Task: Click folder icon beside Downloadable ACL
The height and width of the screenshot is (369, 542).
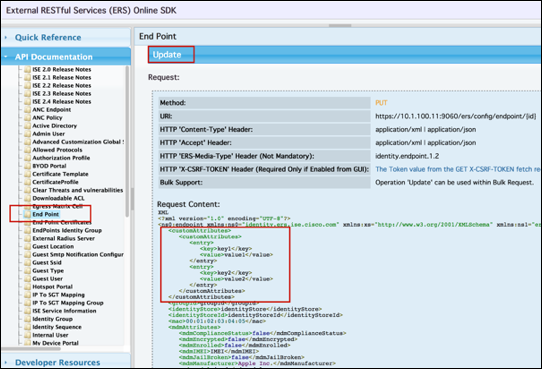Action: pos(27,198)
